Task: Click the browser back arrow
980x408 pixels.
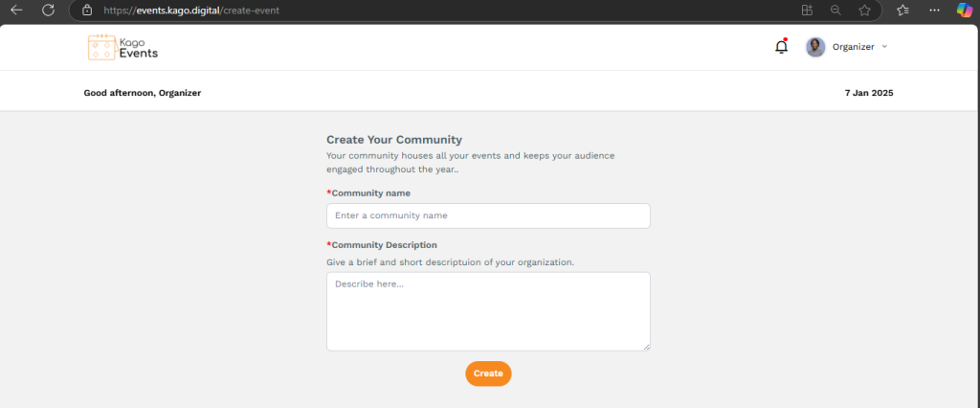Action: tap(16, 10)
